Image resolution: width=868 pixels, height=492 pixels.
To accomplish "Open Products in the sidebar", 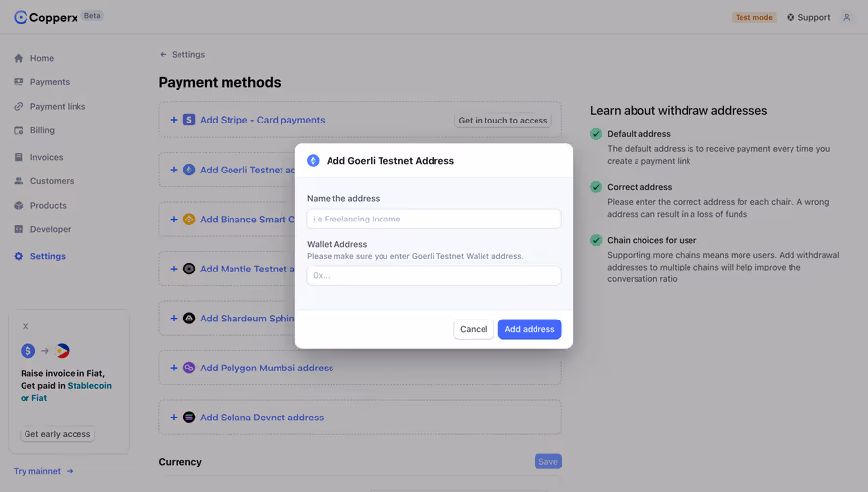I will click(48, 205).
